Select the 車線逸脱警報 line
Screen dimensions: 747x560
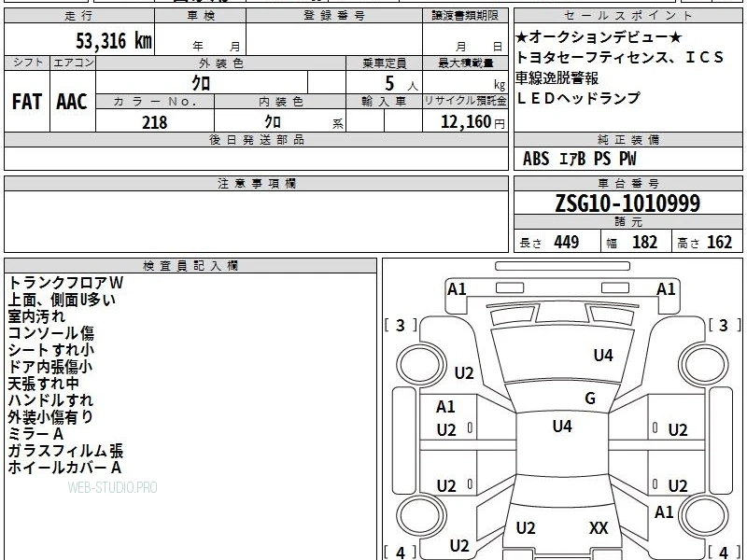tap(557, 77)
